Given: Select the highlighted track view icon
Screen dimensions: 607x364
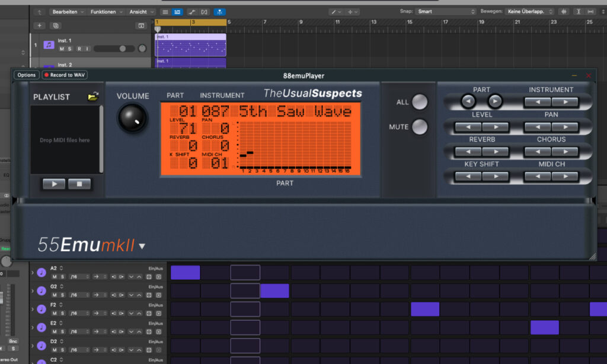Looking at the screenshot, I should pos(177,12).
